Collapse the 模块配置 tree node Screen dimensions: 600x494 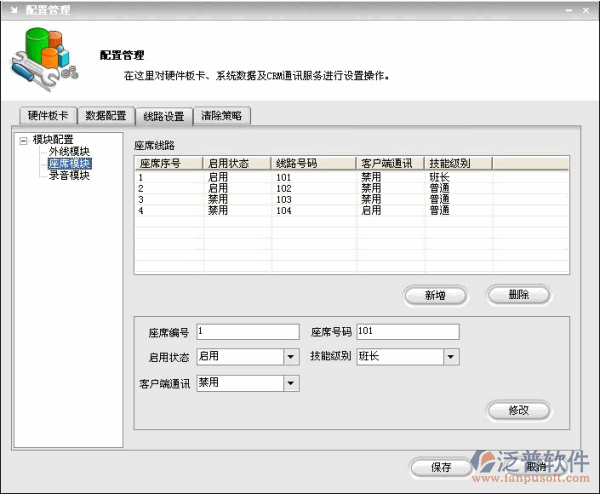click(23, 140)
